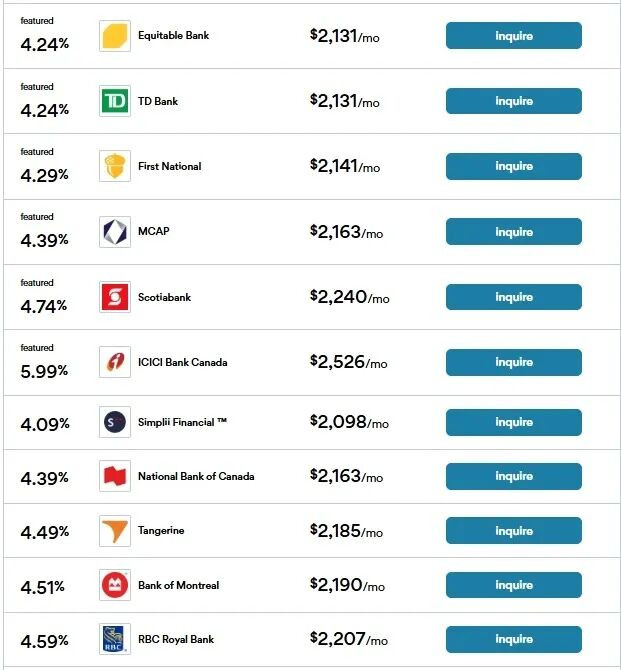
Task: Click the TD Bank logo icon
Action: click(115, 101)
